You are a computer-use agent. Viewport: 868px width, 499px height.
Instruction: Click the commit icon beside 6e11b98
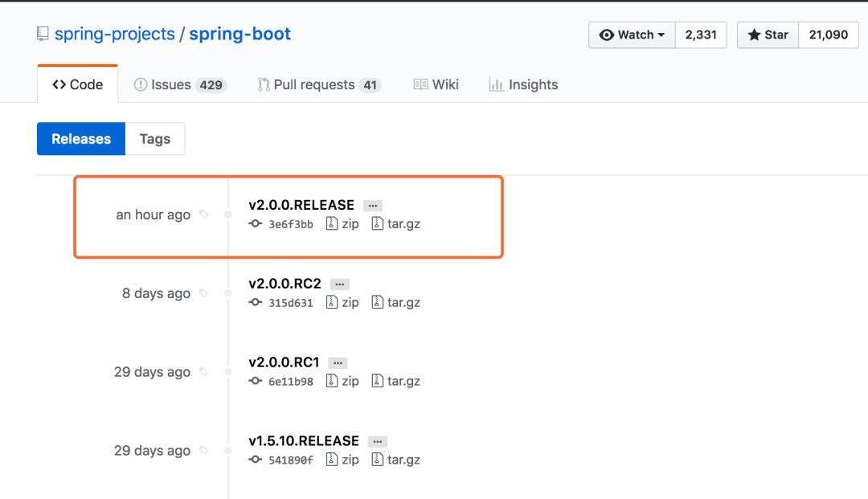(256, 381)
